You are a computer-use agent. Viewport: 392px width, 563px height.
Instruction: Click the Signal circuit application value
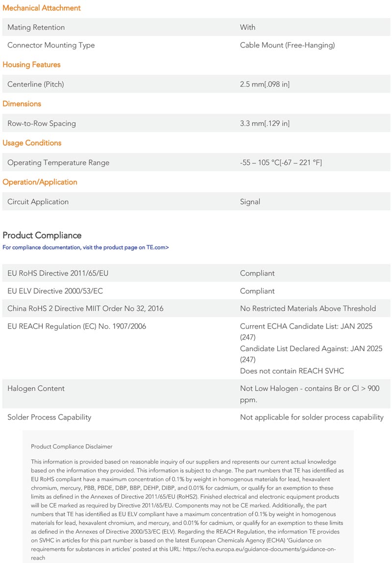point(250,202)
